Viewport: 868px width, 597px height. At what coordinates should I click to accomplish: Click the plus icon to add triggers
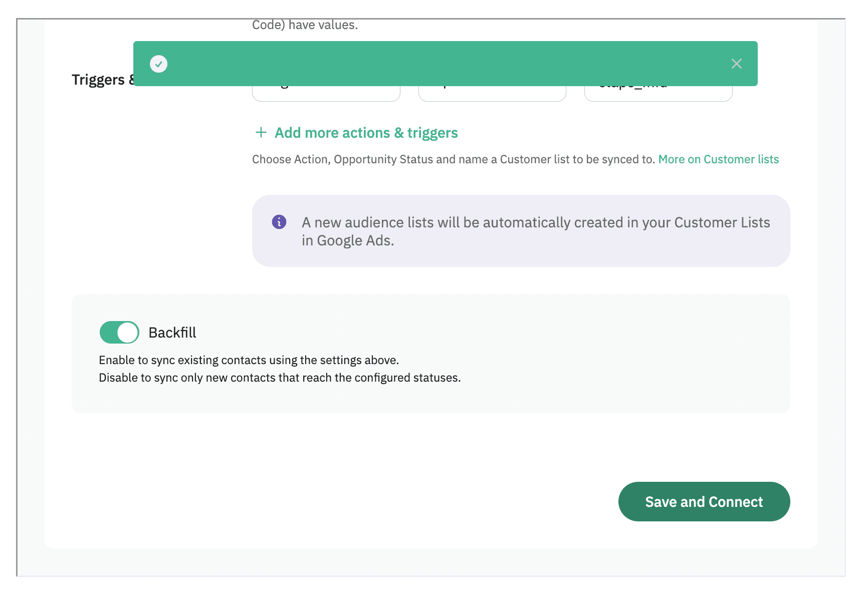tap(261, 133)
